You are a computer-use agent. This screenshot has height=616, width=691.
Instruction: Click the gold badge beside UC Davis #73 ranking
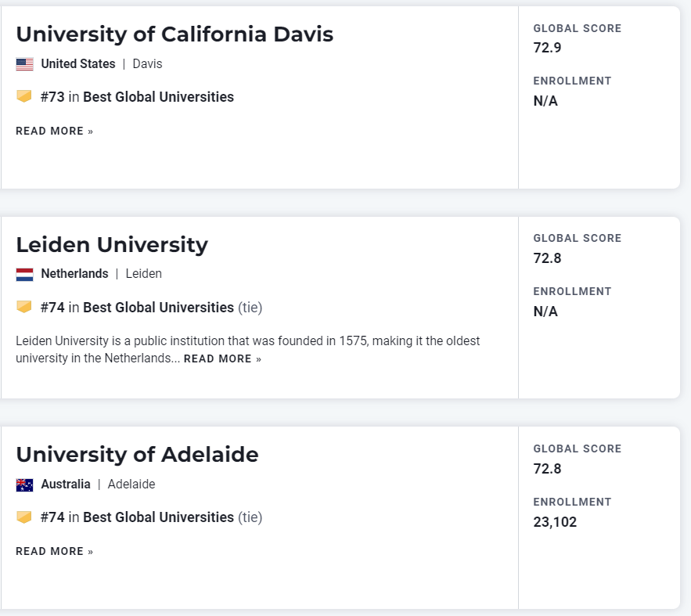pos(24,97)
